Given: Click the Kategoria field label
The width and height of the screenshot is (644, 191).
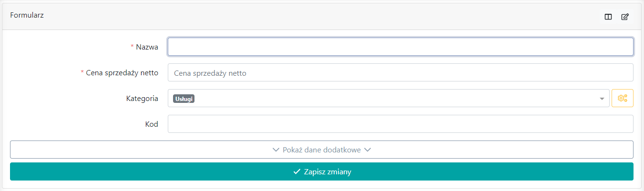Looking at the screenshot, I should (142, 99).
